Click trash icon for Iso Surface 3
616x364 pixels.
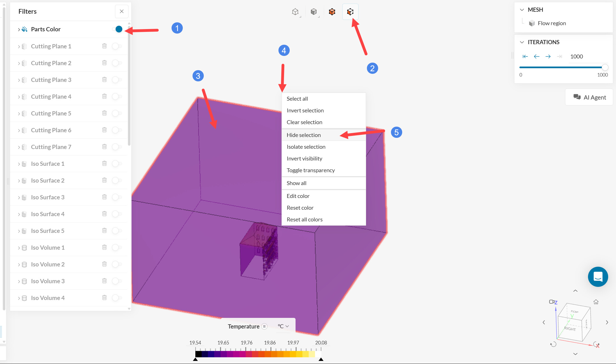coord(104,197)
